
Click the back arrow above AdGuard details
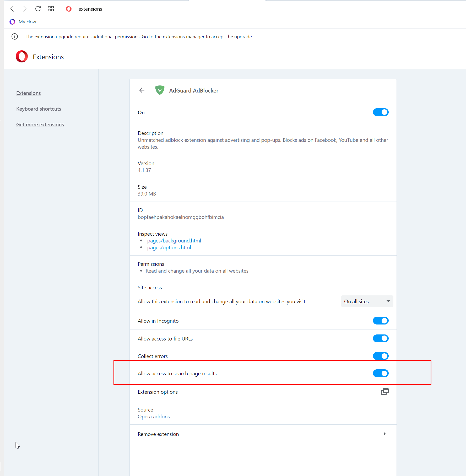click(x=142, y=90)
